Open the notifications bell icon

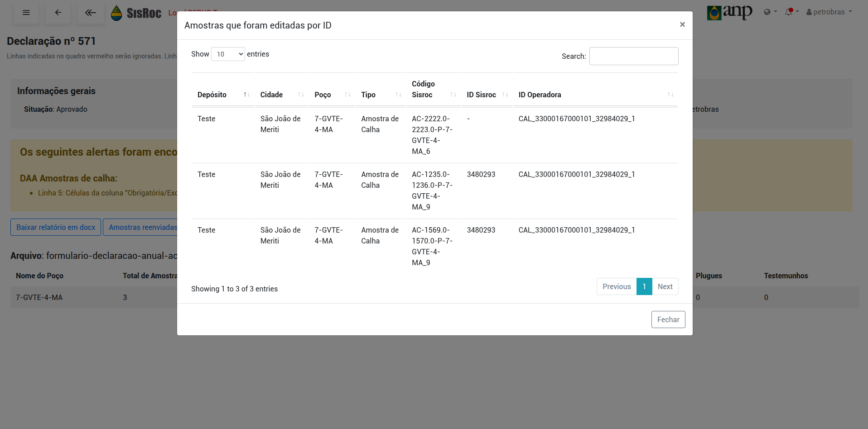791,12
